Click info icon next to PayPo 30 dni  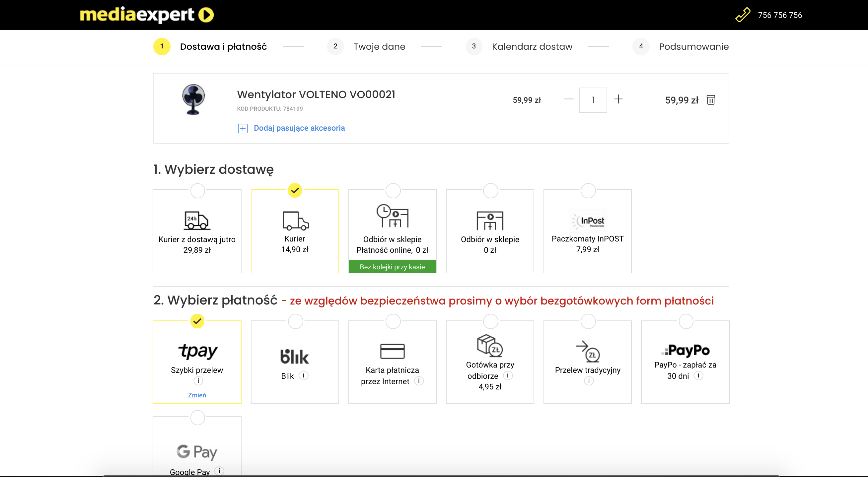click(698, 375)
